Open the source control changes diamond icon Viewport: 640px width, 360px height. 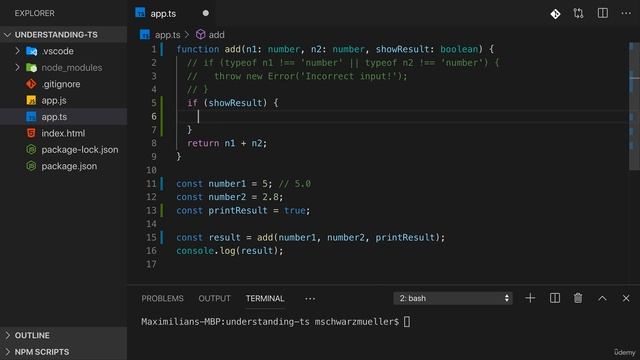pyautogui.click(x=555, y=14)
